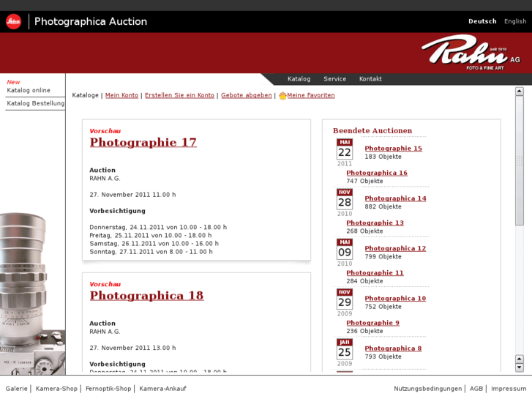Click the Mai 09 calendar date icon

coord(345,249)
